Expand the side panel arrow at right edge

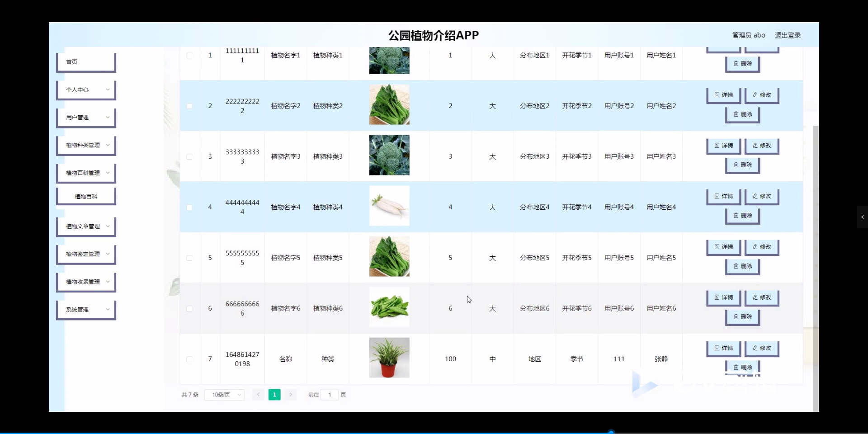[863, 217]
